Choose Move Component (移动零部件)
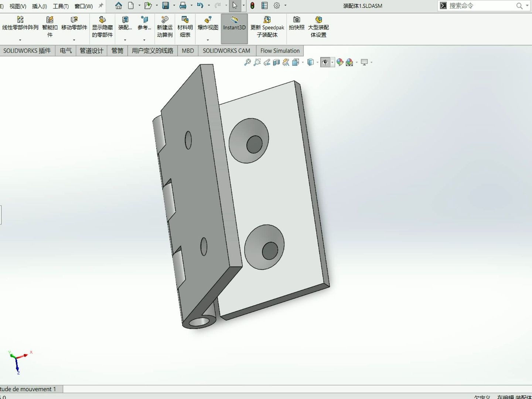This screenshot has width=532, height=399. (x=74, y=23)
